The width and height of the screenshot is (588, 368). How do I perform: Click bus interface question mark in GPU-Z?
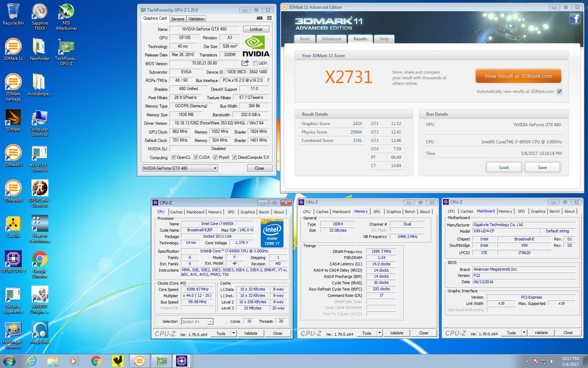[268, 80]
